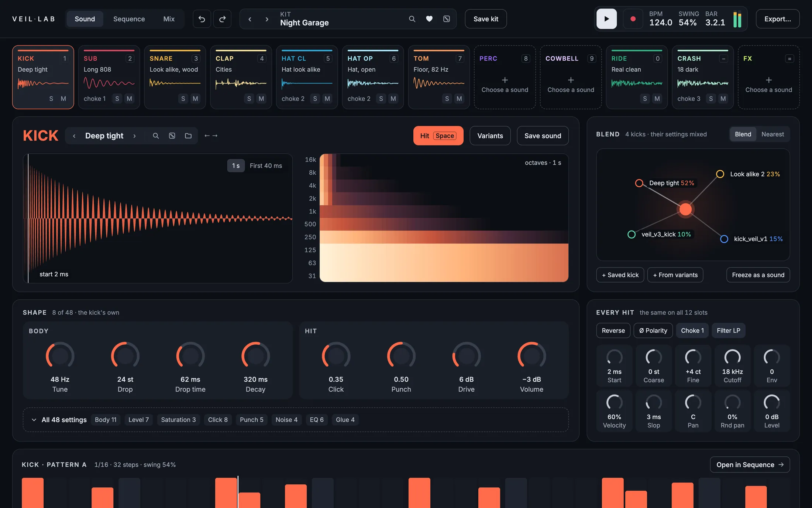Toggle Ø Polarity option

click(x=653, y=330)
